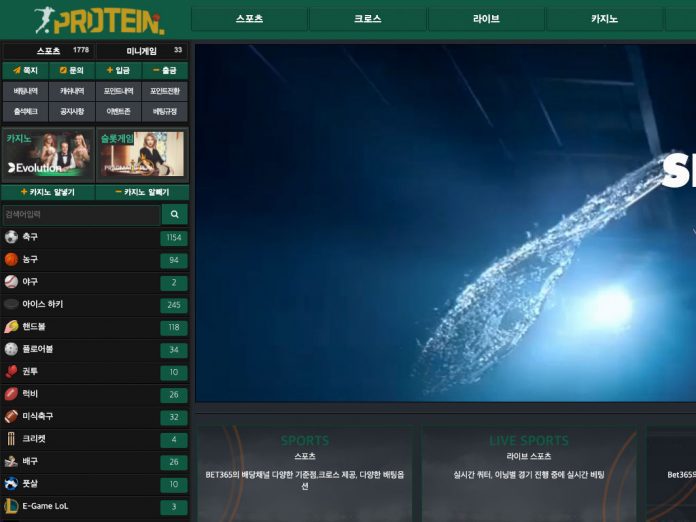Open 쪽지 messages button
This screenshot has width=696, height=522.
click(25, 70)
